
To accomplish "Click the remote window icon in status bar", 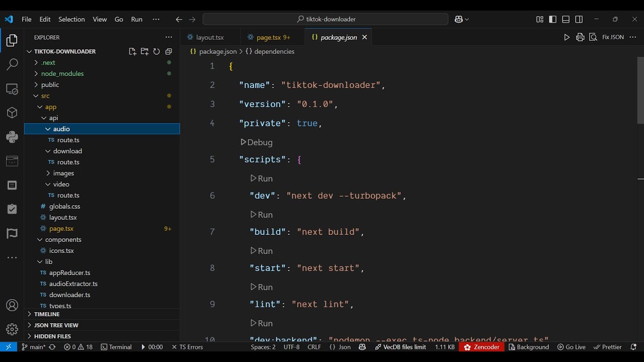I will click(x=9, y=347).
